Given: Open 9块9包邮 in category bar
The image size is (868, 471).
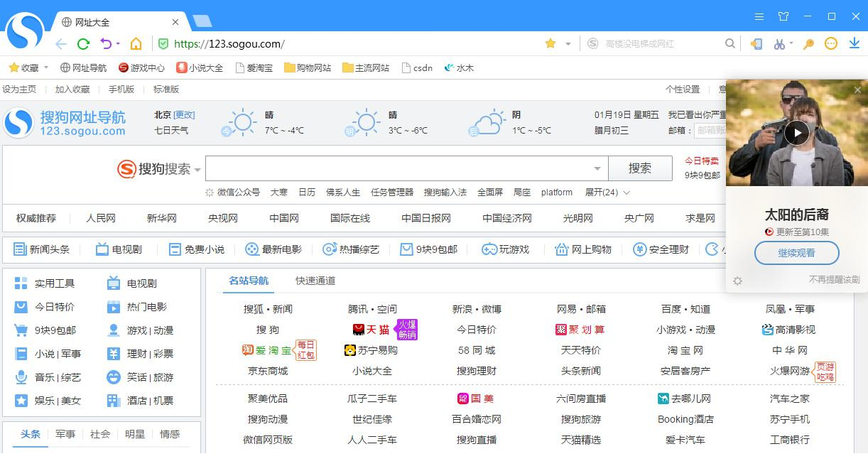Looking at the screenshot, I should pyautogui.click(x=428, y=249).
